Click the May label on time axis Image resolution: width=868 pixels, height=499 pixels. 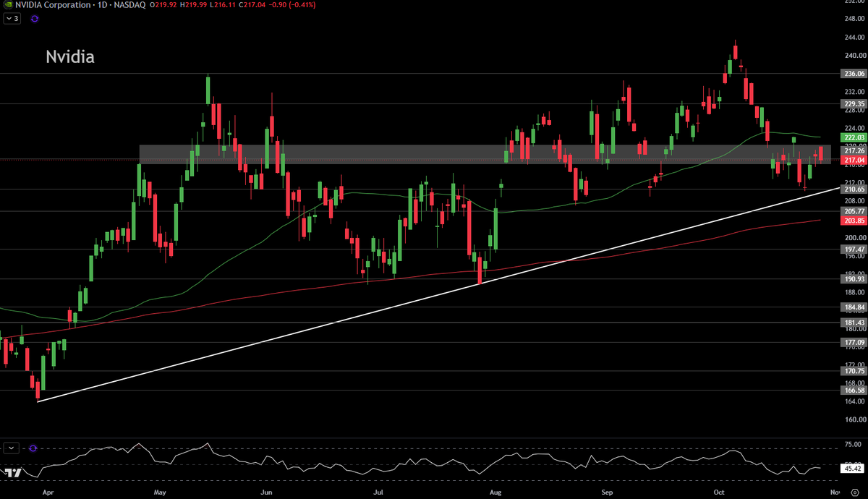pos(160,492)
